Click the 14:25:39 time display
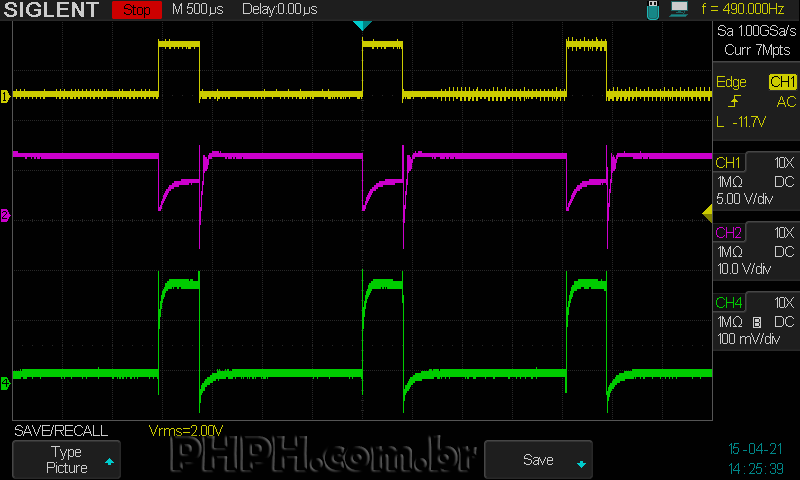Viewport: 800px width, 480px height. click(x=756, y=468)
